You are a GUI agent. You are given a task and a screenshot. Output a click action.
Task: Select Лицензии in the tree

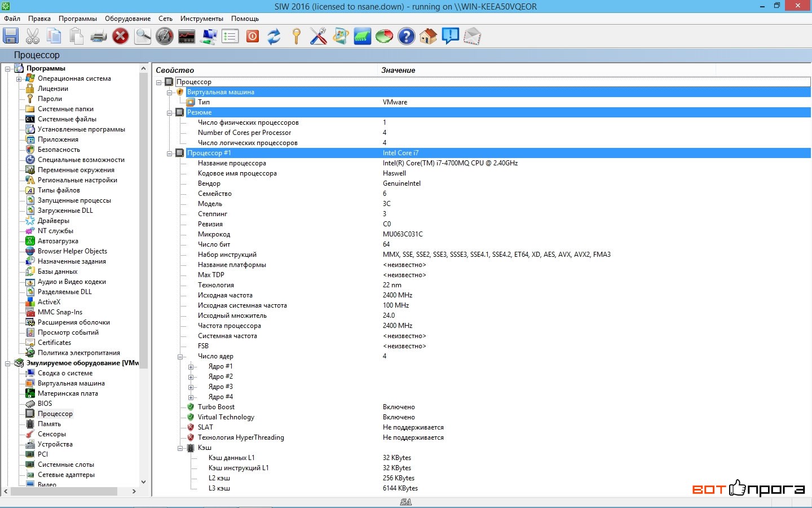click(x=53, y=89)
